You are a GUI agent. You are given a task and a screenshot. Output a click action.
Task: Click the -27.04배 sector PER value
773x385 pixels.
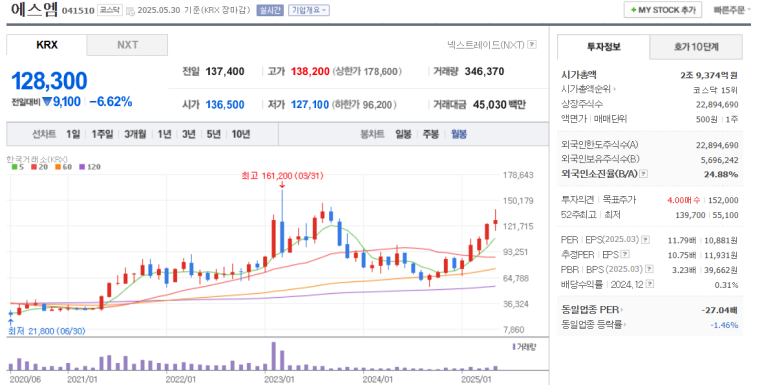(x=719, y=310)
